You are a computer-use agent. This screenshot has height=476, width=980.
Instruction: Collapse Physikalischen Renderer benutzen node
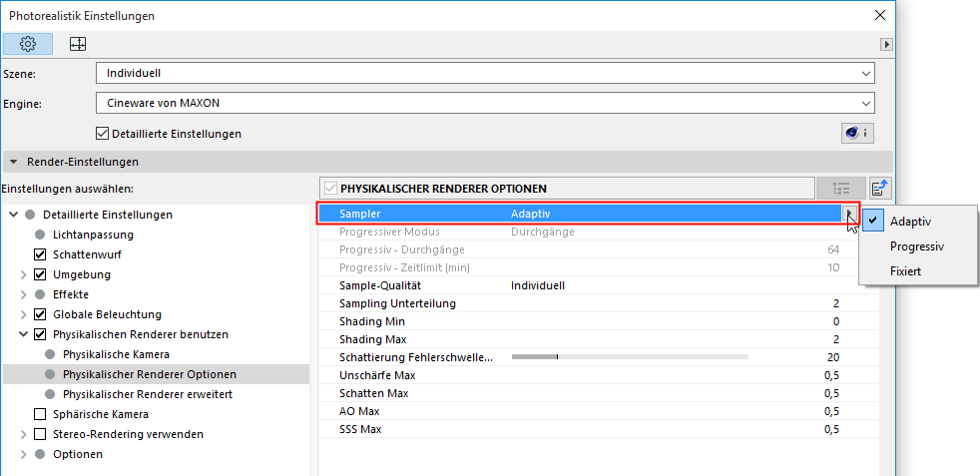[24, 335]
